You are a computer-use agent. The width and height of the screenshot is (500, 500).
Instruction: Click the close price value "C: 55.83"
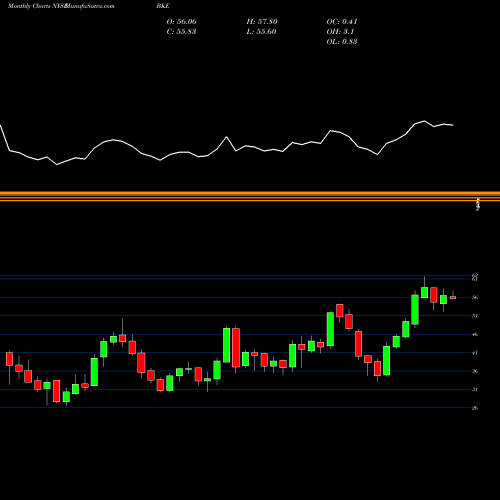tap(181, 32)
